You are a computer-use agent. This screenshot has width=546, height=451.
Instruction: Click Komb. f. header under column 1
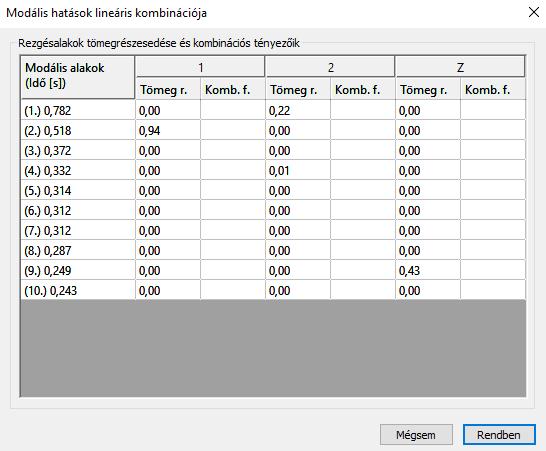click(233, 90)
